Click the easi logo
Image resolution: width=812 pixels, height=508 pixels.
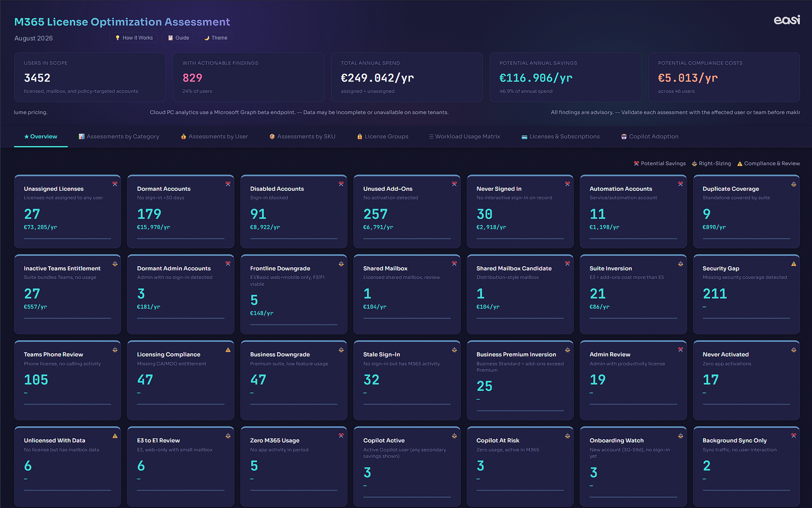click(786, 20)
